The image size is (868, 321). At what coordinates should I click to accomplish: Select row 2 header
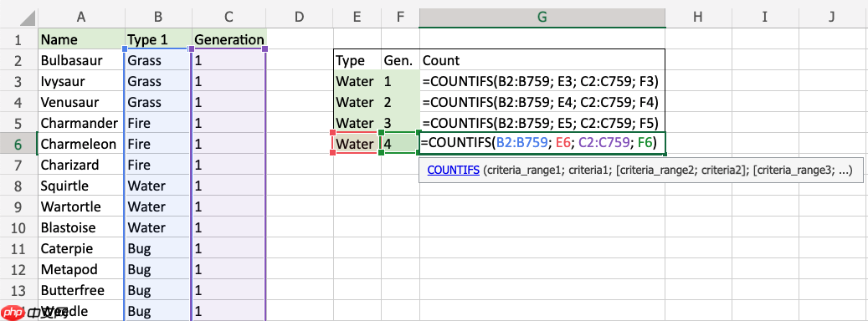point(18,60)
